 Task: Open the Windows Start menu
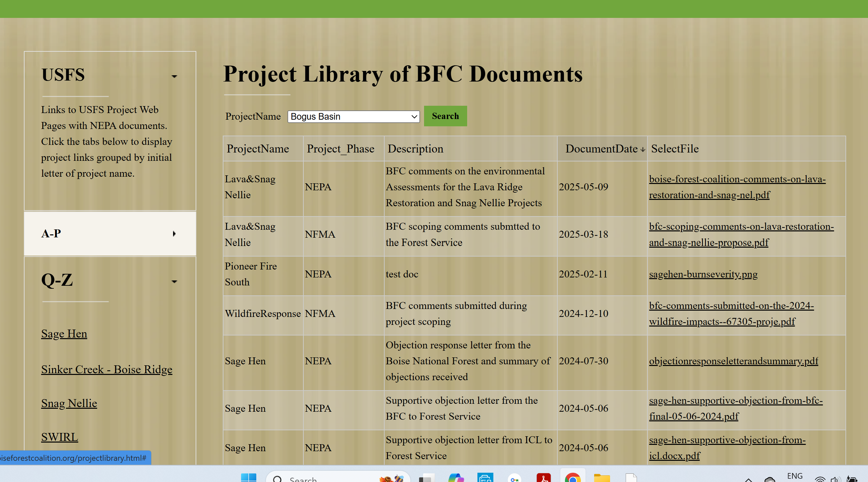(x=249, y=478)
